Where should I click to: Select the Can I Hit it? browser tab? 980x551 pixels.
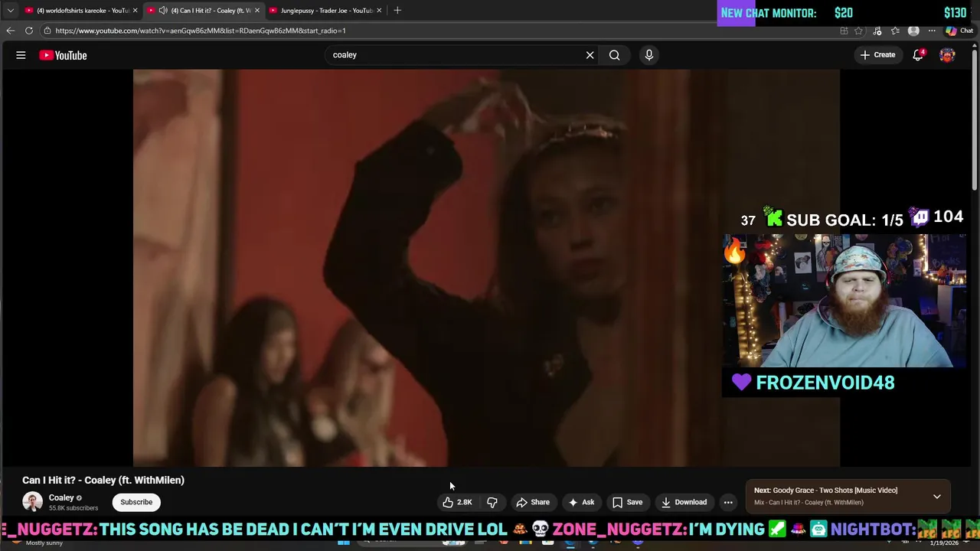(x=203, y=11)
